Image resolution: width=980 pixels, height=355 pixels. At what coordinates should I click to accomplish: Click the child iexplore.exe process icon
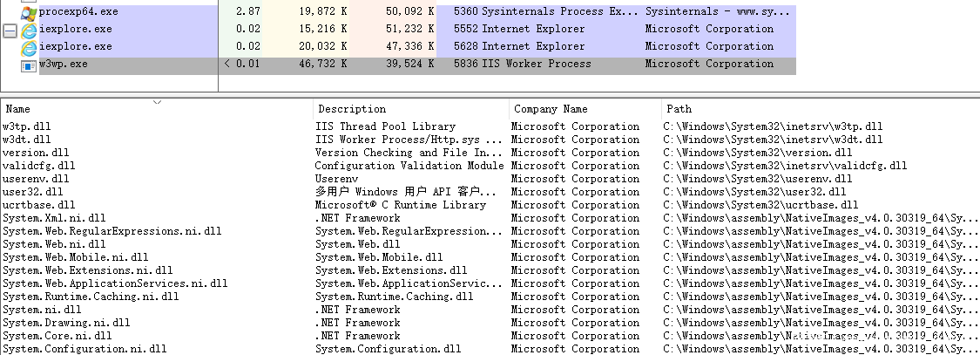29,47
